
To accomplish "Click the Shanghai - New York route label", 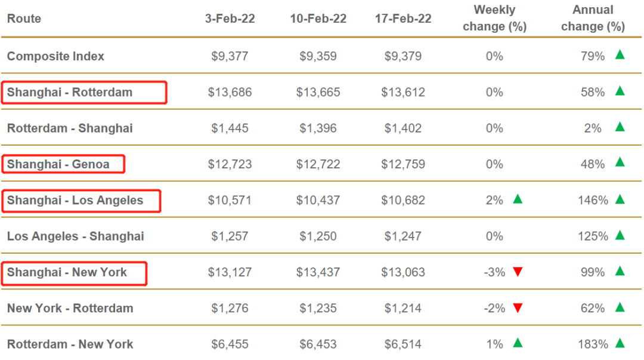I will pyautogui.click(x=67, y=273).
